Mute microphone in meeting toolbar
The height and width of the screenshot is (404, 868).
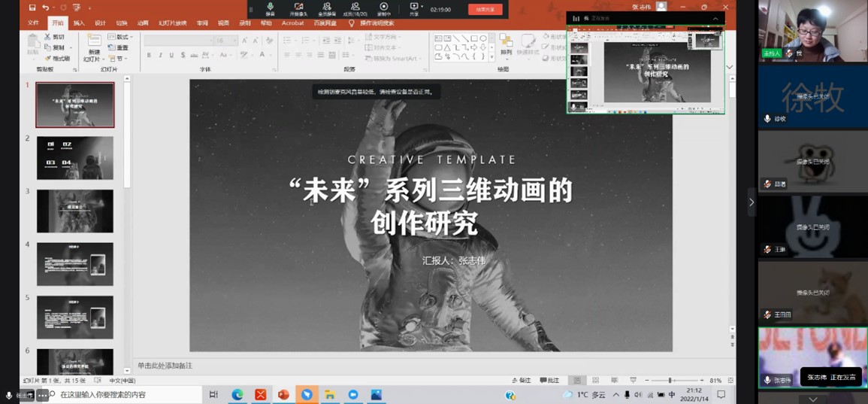tap(271, 8)
